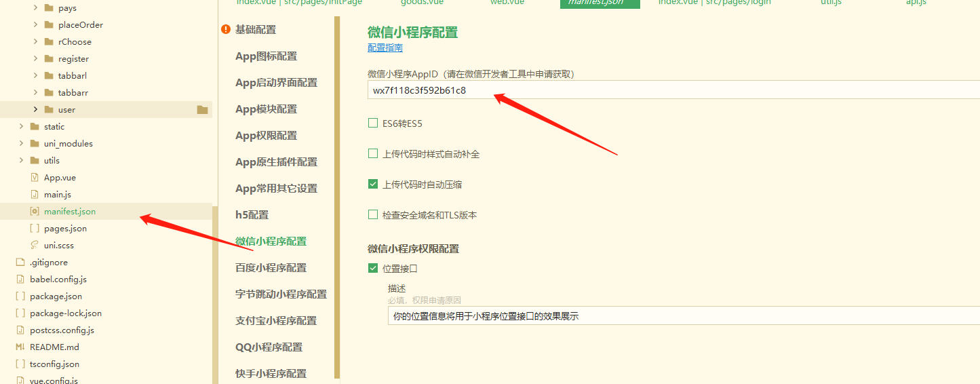980x384 pixels.
Task: Expand the rChoose folder chevron
Action: tap(35, 42)
